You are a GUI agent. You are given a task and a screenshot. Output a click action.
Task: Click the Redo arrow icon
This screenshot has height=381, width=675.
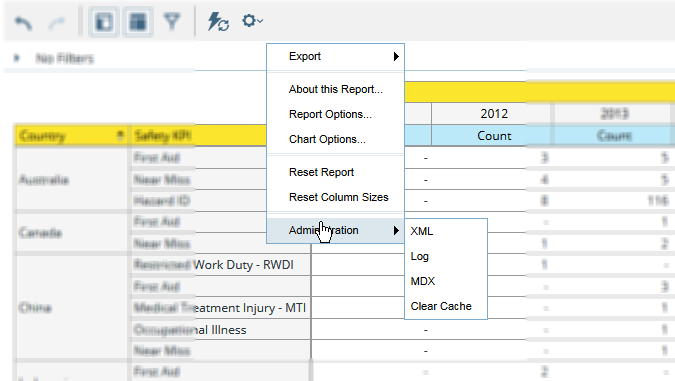pyautogui.click(x=56, y=22)
